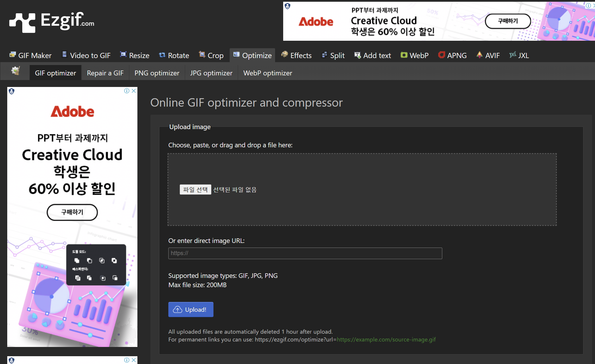Open ad info icon on top banner ad
Screen dimensions: 595x364
tap(588, 5)
